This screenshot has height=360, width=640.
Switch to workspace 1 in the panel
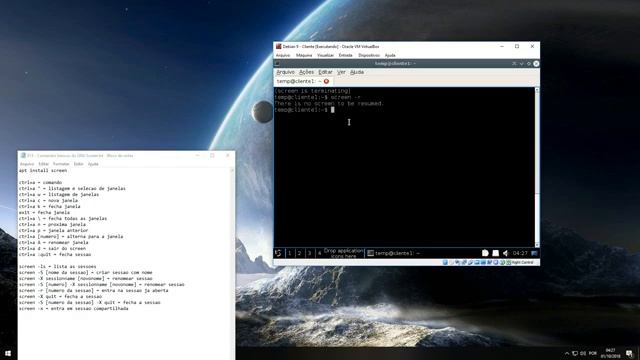click(289, 253)
